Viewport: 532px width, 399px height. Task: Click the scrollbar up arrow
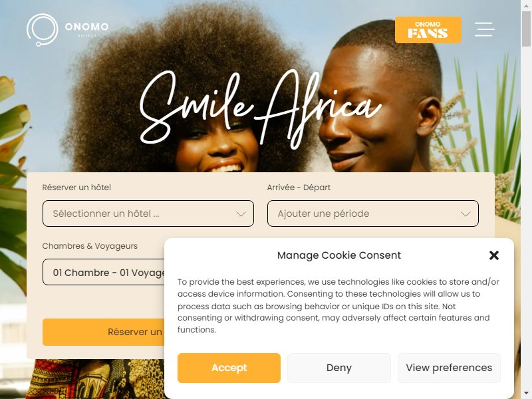526,5
